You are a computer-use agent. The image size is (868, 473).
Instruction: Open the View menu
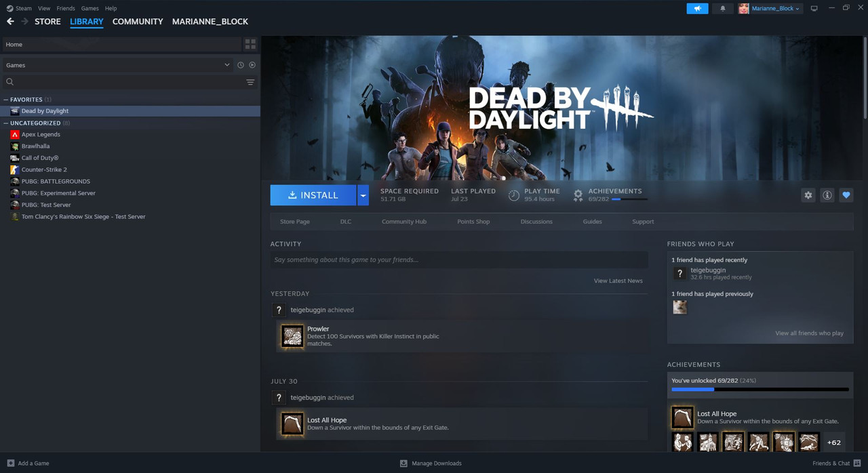[44, 8]
